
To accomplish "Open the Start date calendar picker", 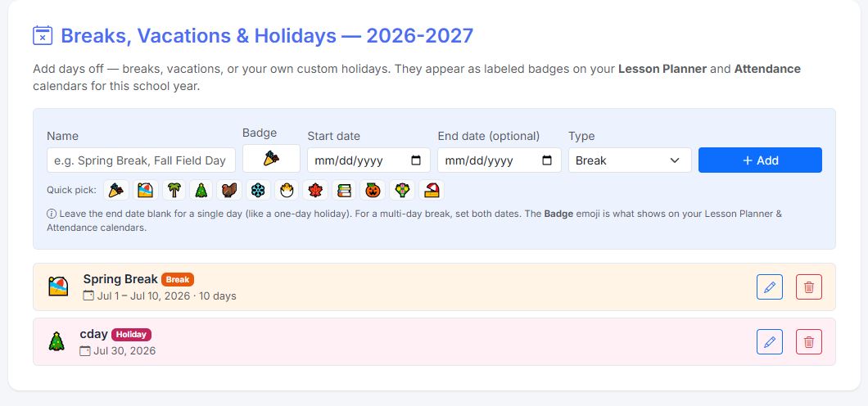I will coord(416,160).
